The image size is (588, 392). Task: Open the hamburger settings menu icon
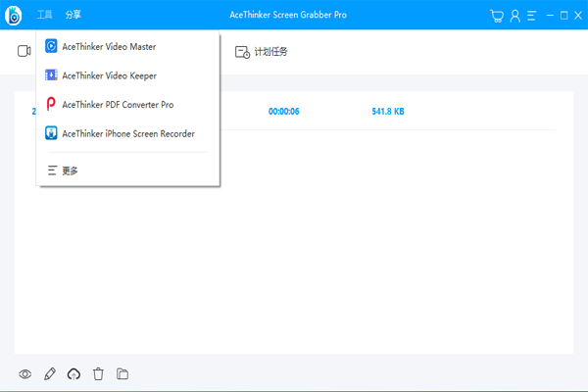pos(532,16)
